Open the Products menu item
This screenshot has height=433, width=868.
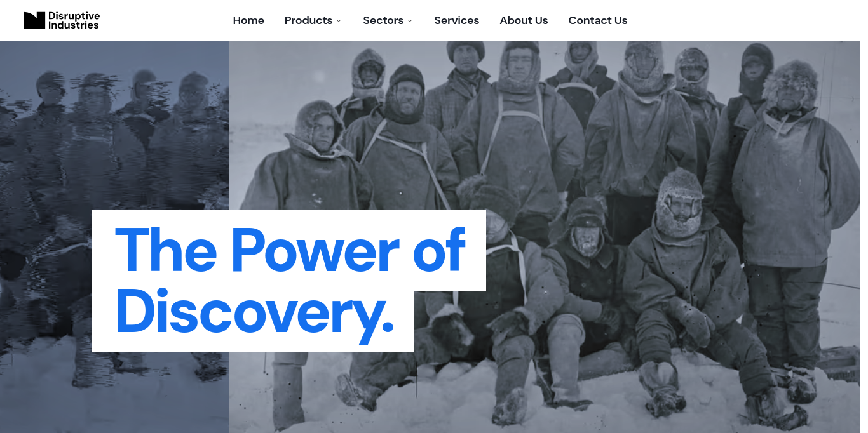[308, 20]
